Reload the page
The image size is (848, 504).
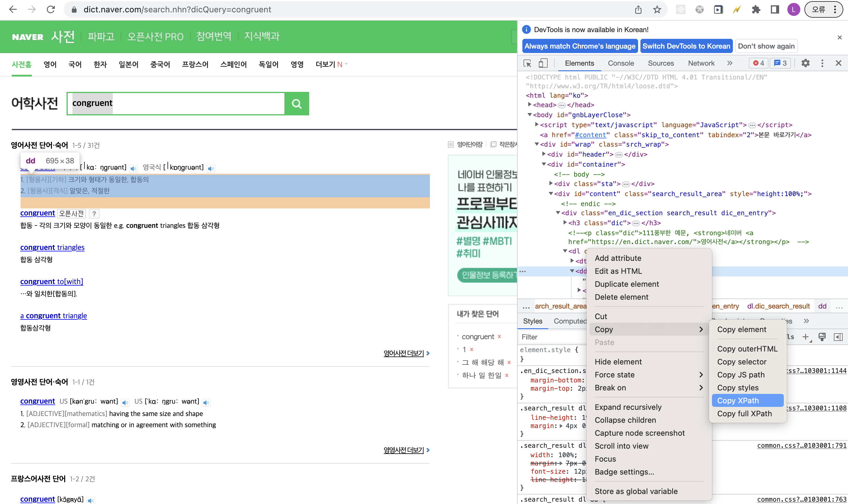point(51,9)
